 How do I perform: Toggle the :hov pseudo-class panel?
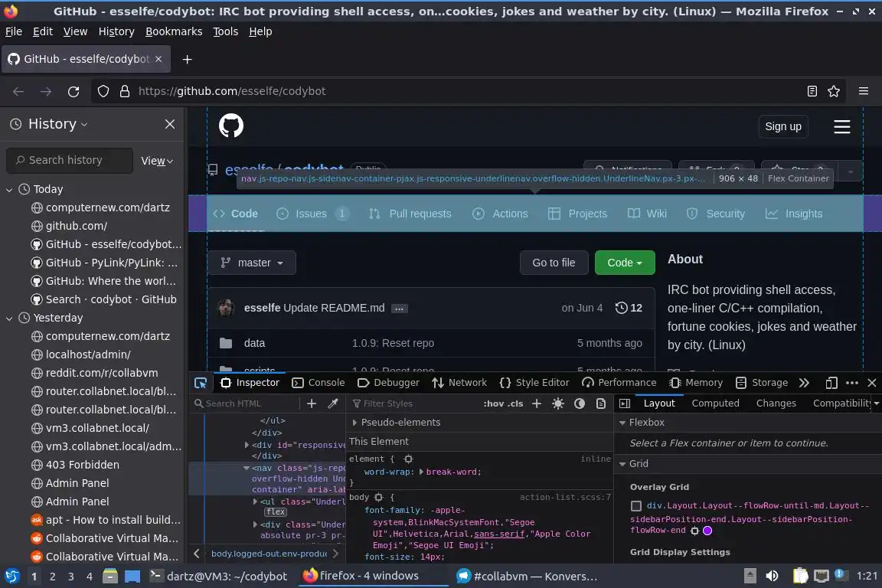(493, 403)
